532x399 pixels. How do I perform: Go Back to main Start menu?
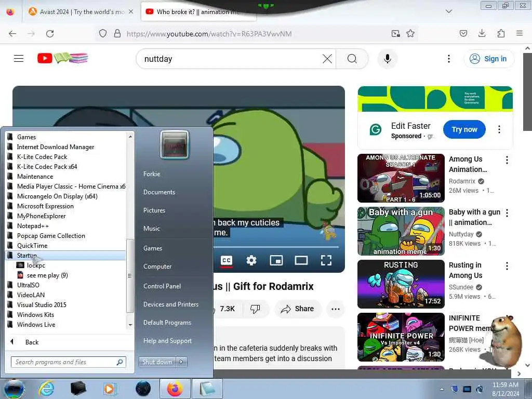pyautogui.click(x=32, y=342)
